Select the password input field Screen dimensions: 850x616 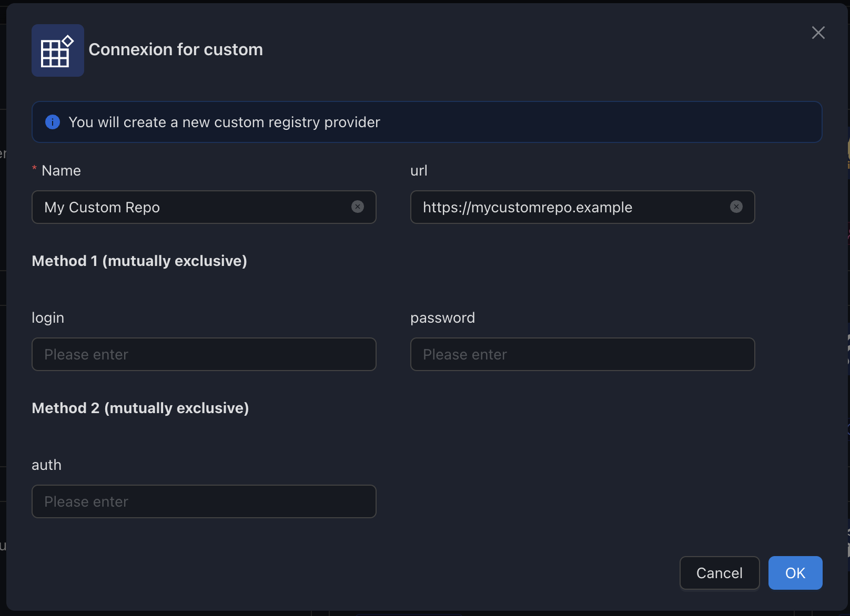(x=582, y=354)
